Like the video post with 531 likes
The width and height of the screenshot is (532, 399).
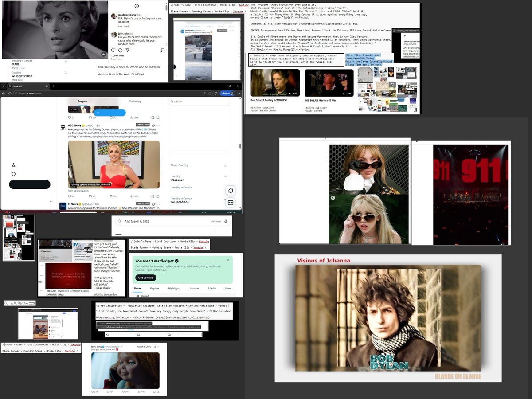pyautogui.click(x=113, y=117)
